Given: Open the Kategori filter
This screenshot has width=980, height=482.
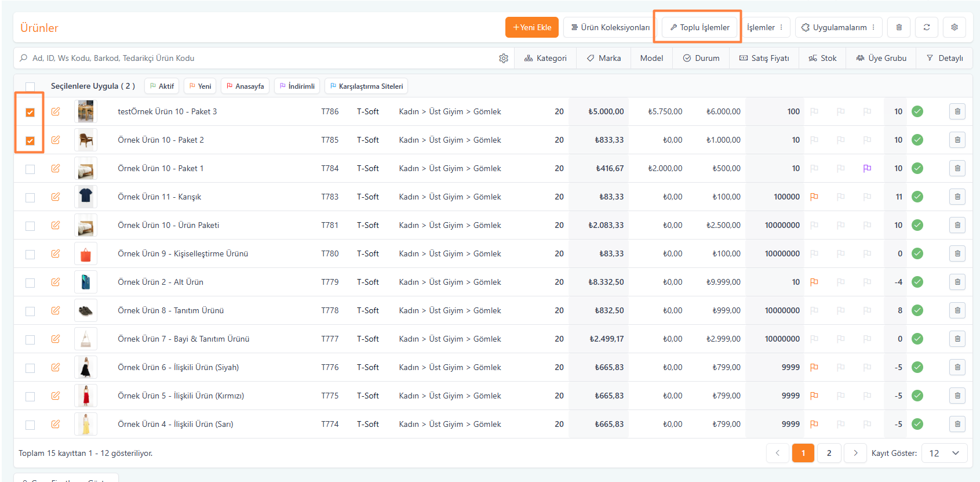Looking at the screenshot, I should [545, 58].
